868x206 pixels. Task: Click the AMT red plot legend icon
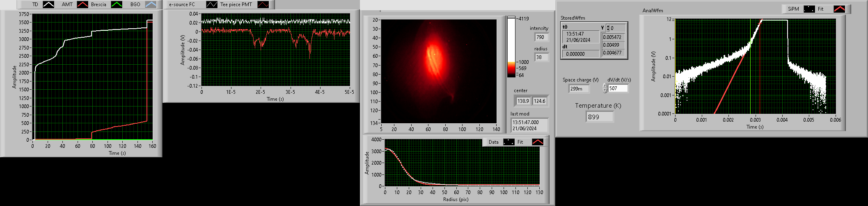[x=82, y=5]
